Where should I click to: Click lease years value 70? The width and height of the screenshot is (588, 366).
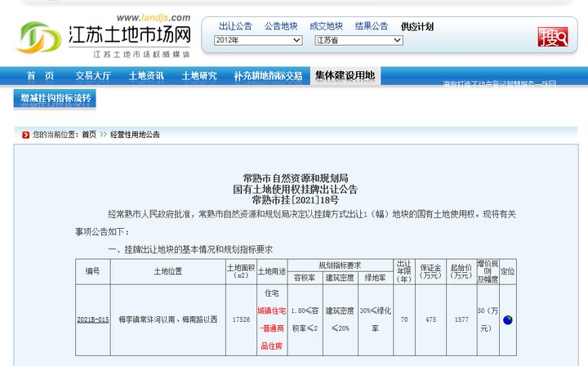click(404, 319)
